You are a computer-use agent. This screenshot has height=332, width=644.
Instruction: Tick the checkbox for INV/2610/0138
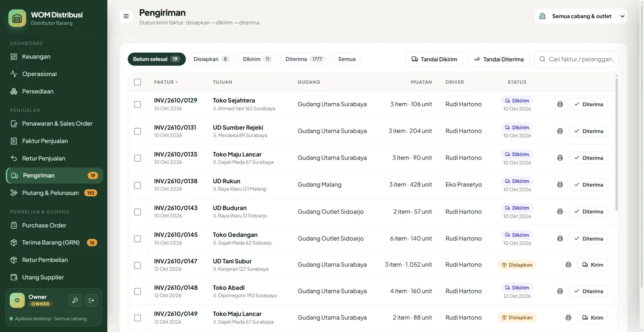(138, 185)
